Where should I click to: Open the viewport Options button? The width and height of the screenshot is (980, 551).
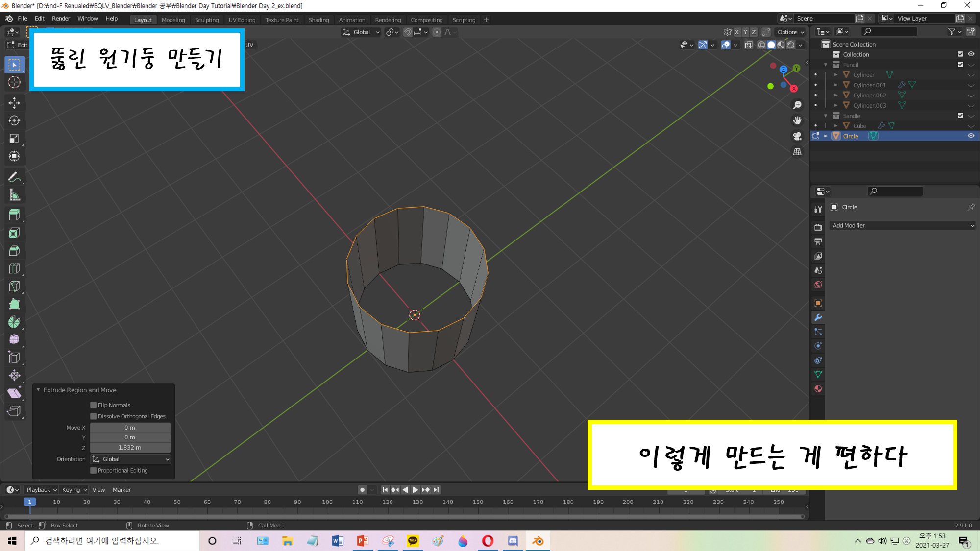(x=790, y=32)
